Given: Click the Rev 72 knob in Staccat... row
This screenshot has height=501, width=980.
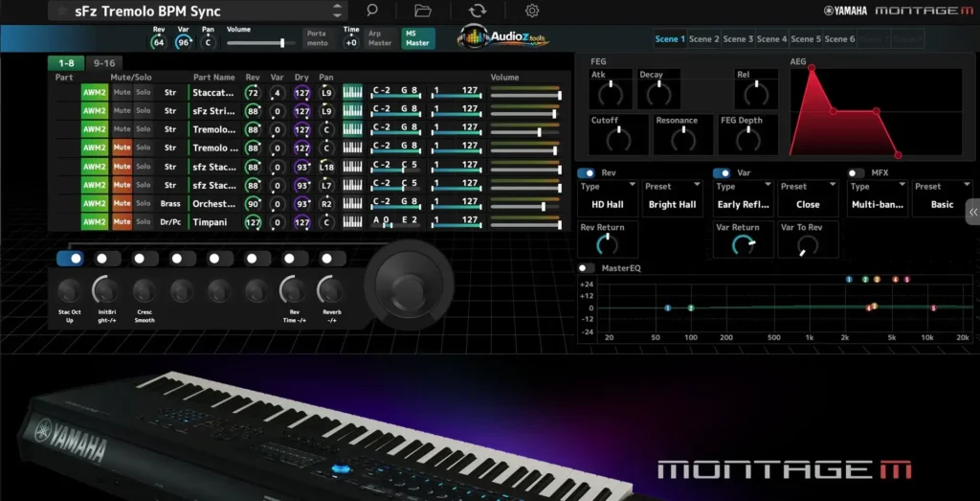Looking at the screenshot, I should pos(253,93).
